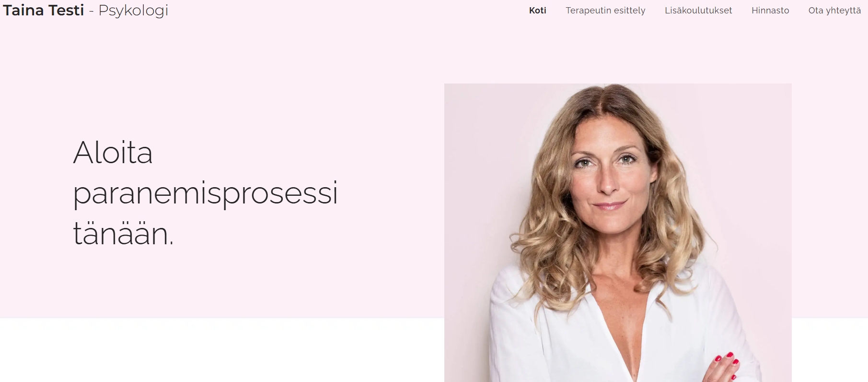Screen dimensions: 868x382
Task: Go to Terapeutin esittely page
Action: click(605, 11)
